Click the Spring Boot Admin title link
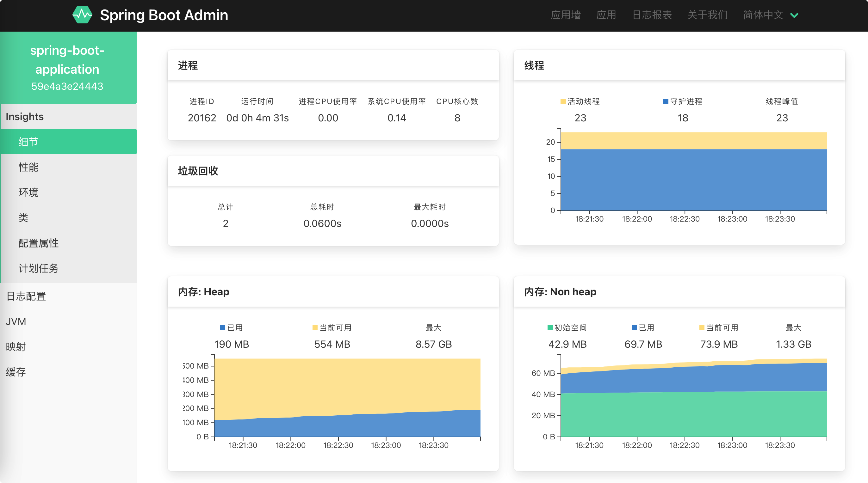The height and width of the screenshot is (483, 868). [164, 15]
